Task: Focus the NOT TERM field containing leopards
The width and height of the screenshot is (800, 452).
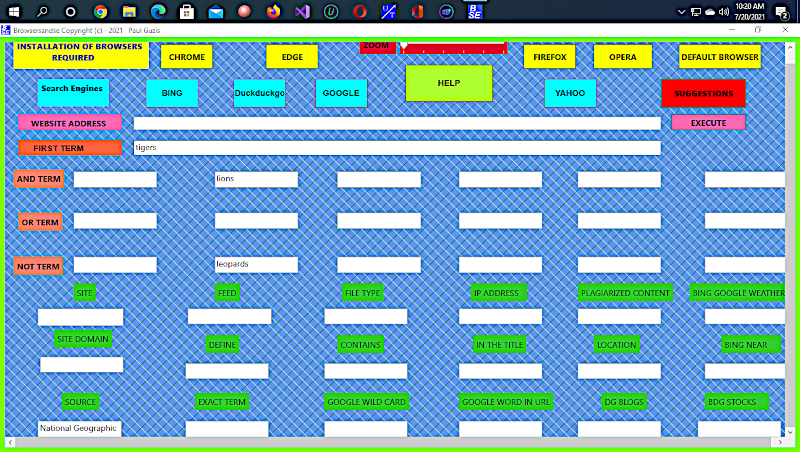Action: [x=256, y=265]
